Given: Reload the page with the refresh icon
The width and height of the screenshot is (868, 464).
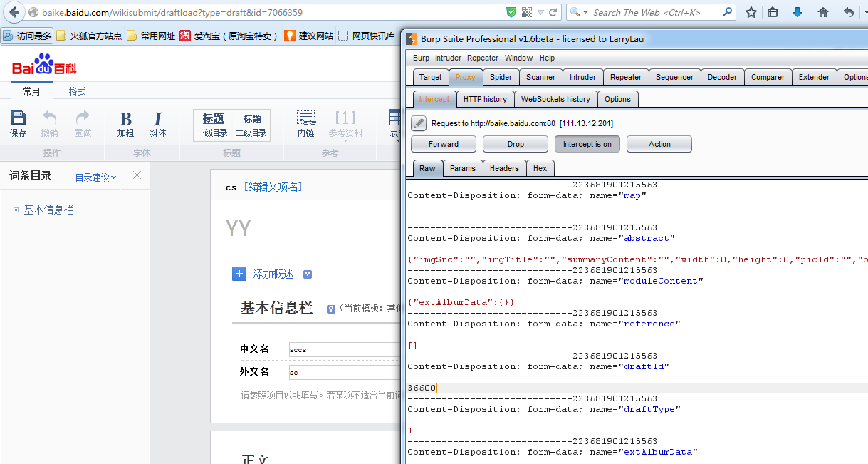Looking at the screenshot, I should (x=554, y=12).
